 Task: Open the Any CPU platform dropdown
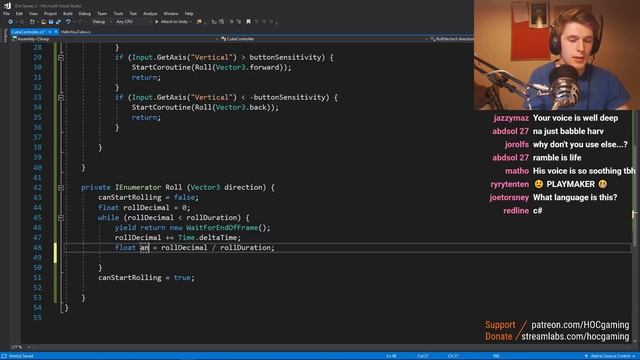pyautogui.click(x=133, y=22)
